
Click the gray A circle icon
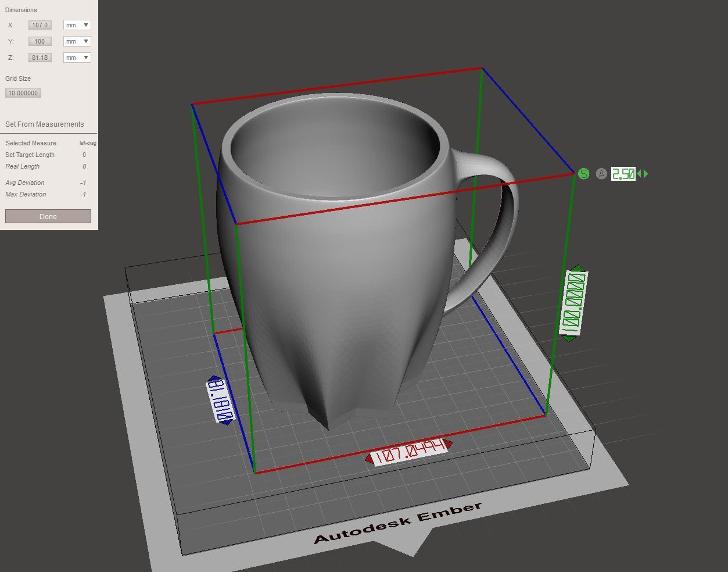click(601, 173)
